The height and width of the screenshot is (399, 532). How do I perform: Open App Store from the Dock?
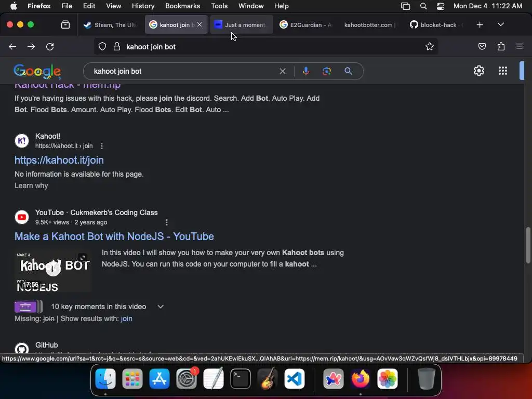tap(159, 379)
